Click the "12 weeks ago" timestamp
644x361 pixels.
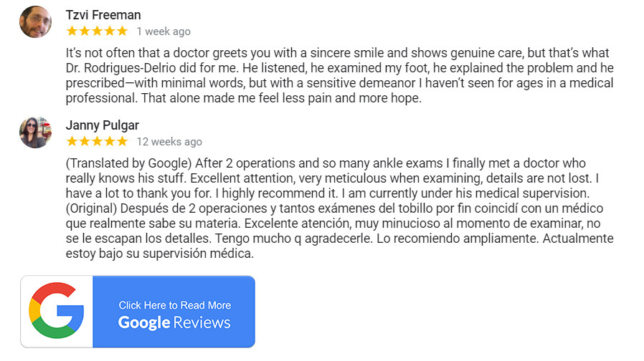169,142
